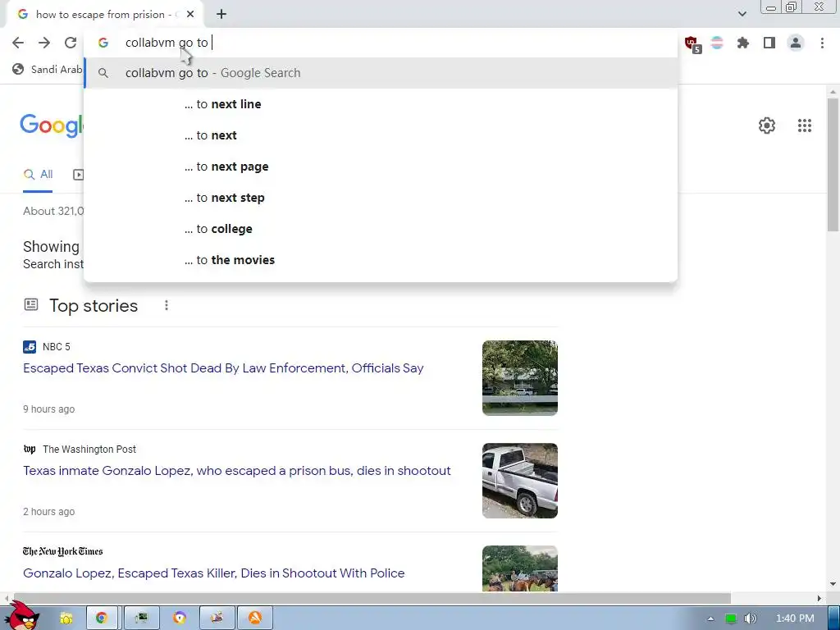Image resolution: width=840 pixels, height=630 pixels.
Task: Open a new browser tab
Action: (221, 15)
